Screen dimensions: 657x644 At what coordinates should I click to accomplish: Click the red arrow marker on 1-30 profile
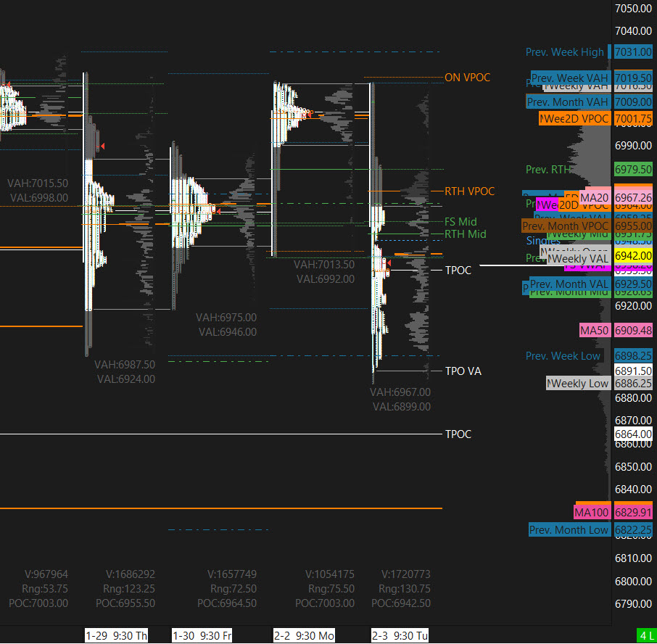[218, 211]
